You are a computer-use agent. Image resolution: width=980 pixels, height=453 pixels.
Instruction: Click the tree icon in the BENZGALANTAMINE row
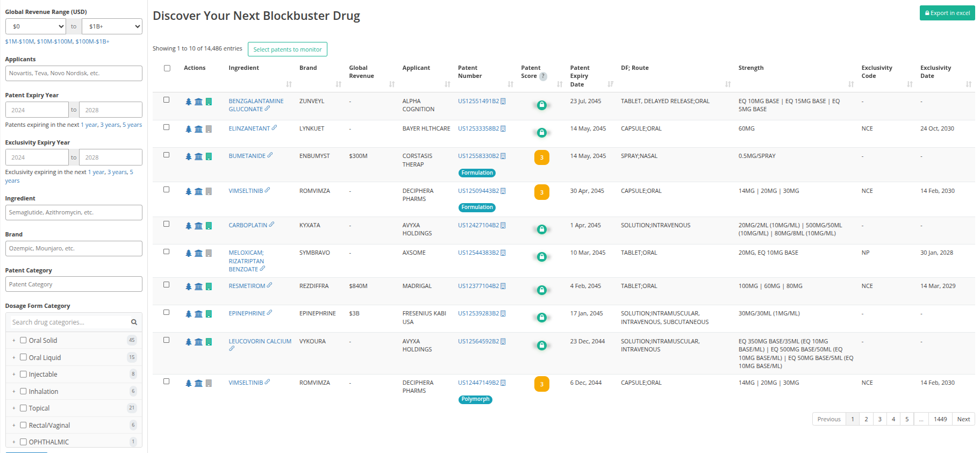point(188,102)
